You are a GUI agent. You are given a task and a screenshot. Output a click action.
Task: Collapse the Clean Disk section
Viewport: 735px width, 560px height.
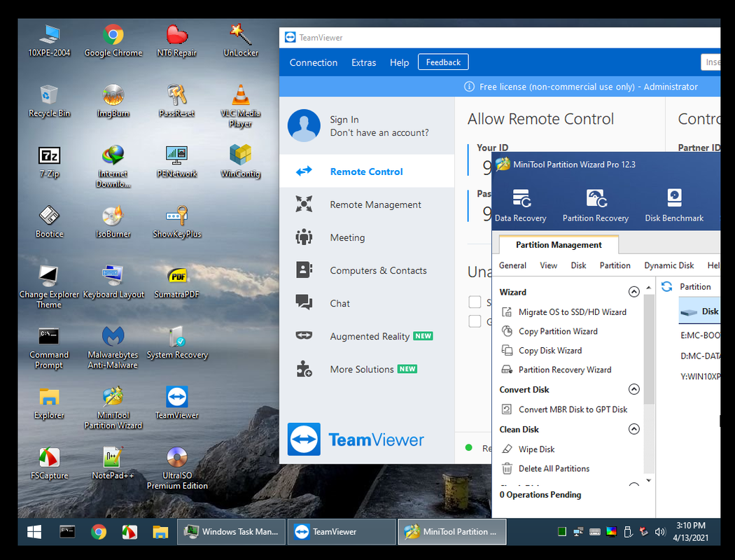pos(633,429)
